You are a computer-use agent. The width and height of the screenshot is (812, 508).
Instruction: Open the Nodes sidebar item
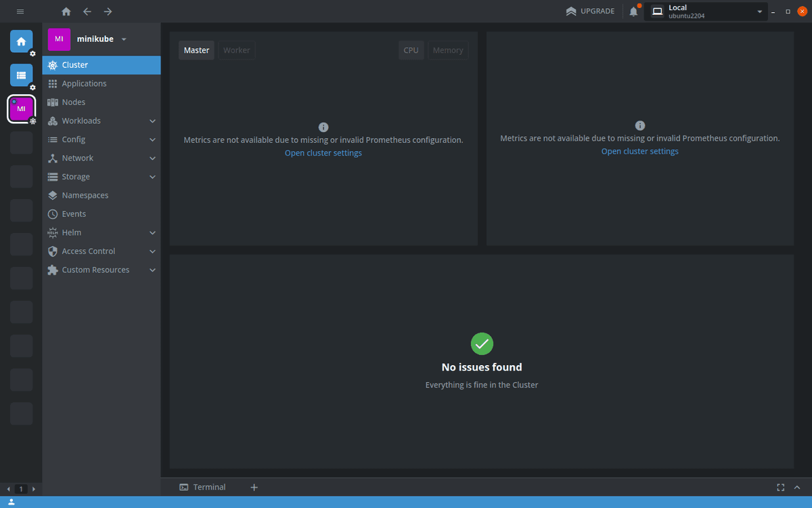74,102
